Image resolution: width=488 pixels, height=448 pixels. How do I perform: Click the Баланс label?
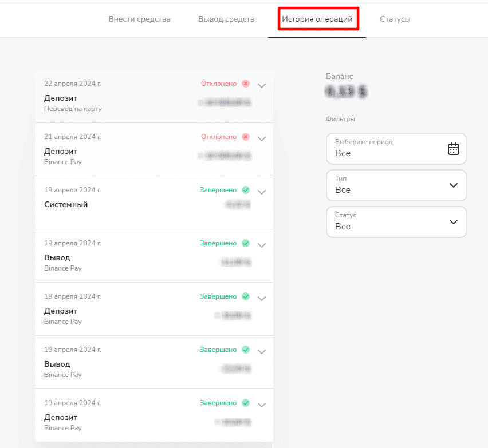[339, 77]
